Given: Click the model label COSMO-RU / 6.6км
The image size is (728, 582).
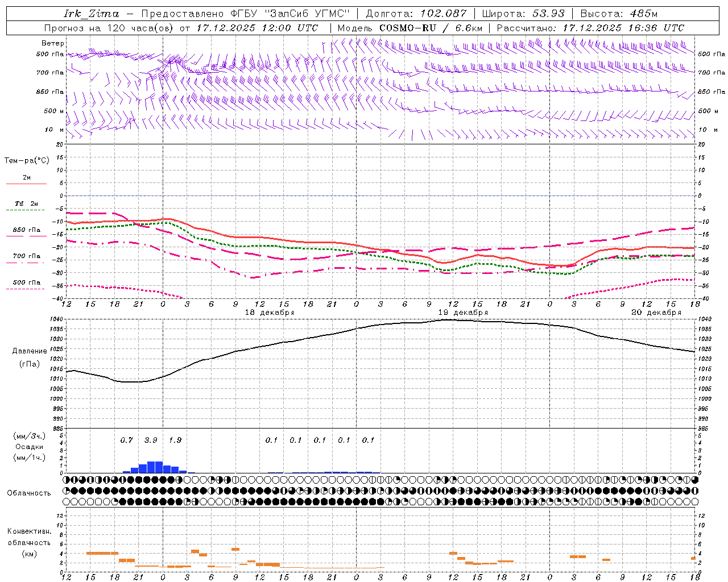Looking at the screenshot, I should (x=431, y=28).
